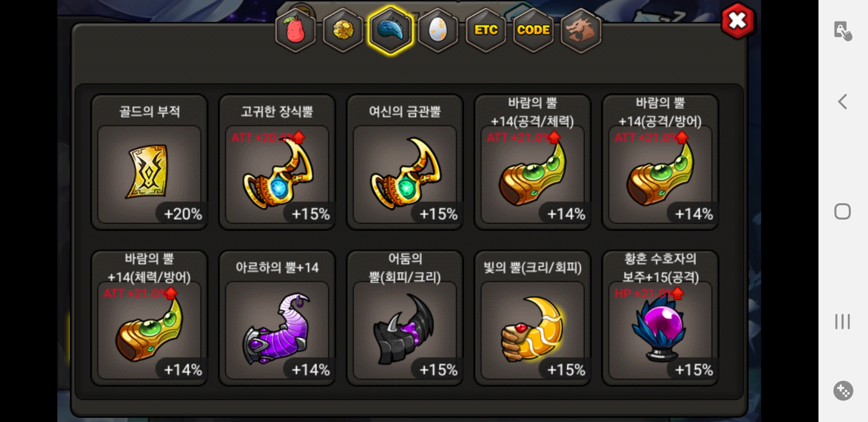This screenshot has height=422, width=868.
Task: Open the CODE tab
Action: (533, 30)
